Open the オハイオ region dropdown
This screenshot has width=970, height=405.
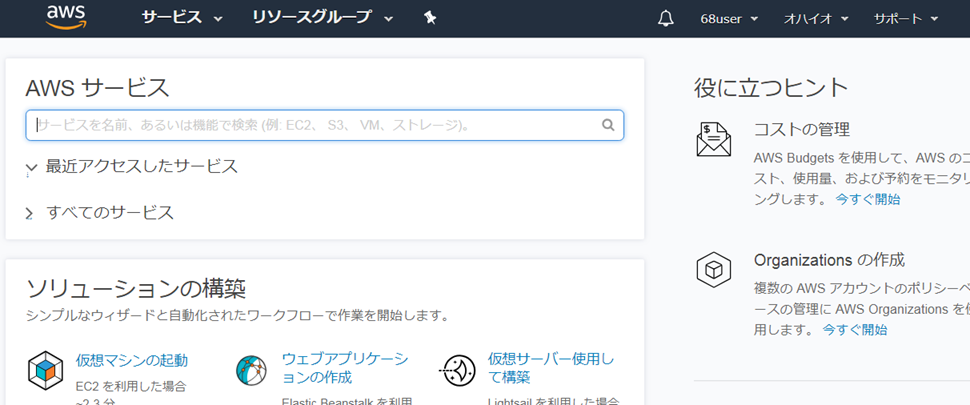tap(816, 18)
